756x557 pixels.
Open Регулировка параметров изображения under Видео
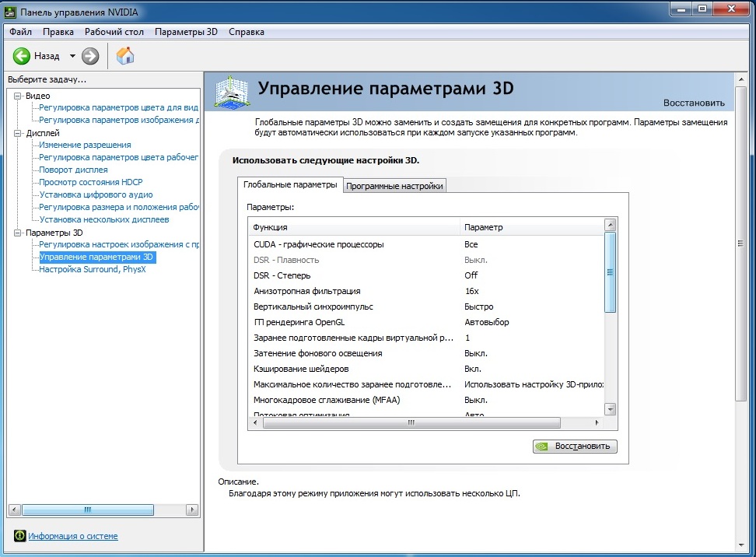pos(118,120)
